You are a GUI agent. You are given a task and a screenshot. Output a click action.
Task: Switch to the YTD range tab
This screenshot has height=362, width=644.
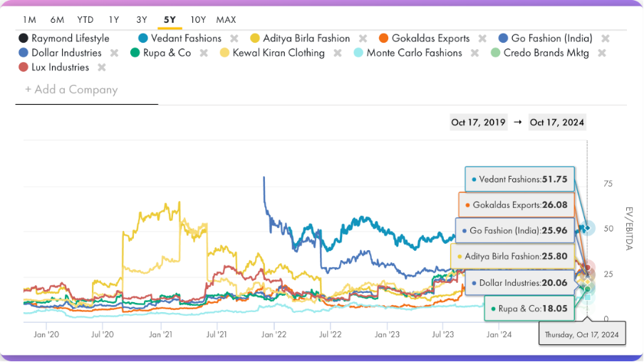point(85,20)
